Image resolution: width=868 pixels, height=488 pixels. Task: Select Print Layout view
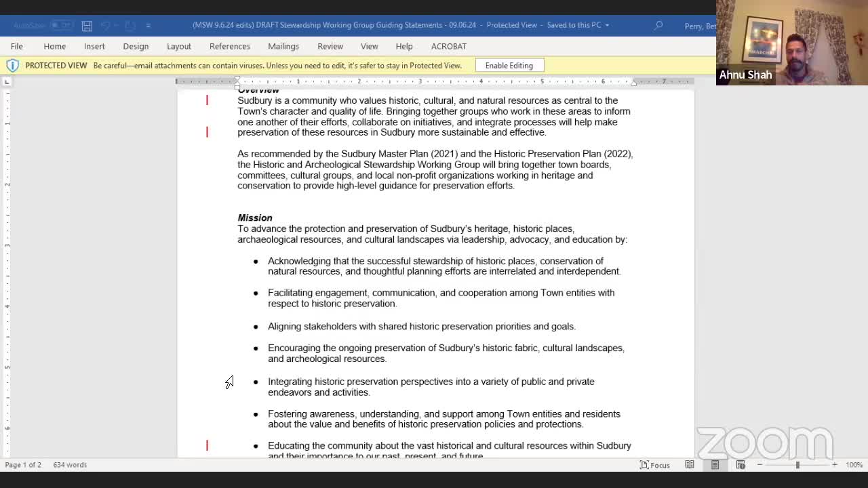tap(715, 465)
